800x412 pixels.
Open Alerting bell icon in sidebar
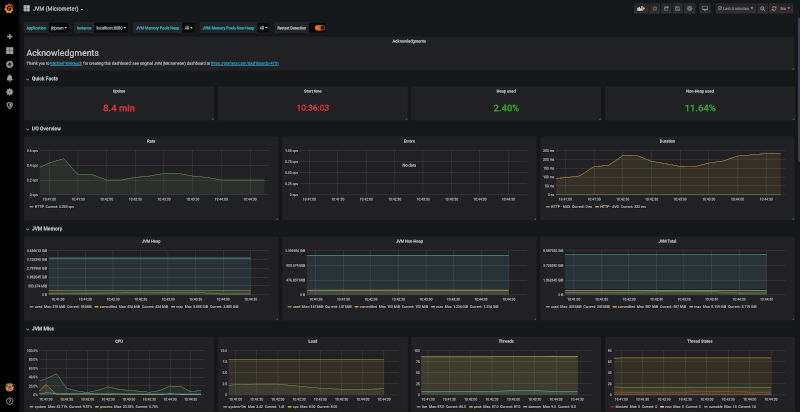tap(9, 78)
